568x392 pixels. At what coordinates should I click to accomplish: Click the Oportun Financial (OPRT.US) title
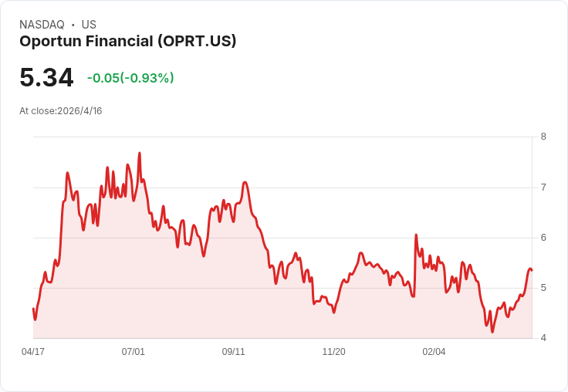(128, 42)
